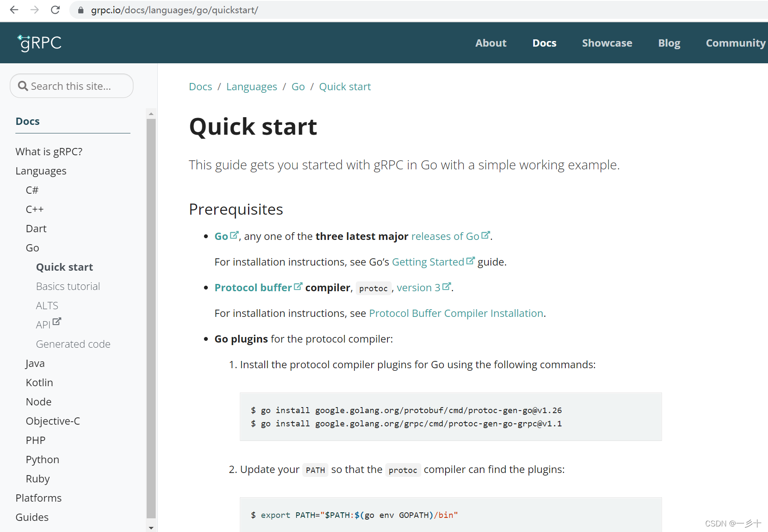This screenshot has height=532, width=768.
Task: Open the About page
Action: coord(490,43)
